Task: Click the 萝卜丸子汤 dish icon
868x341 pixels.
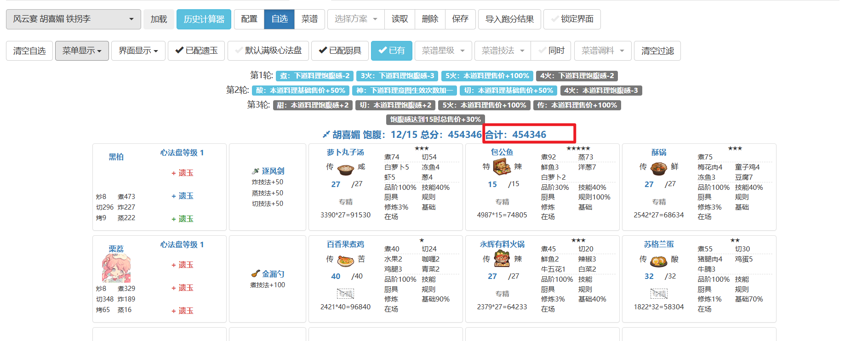Action: 346,169
